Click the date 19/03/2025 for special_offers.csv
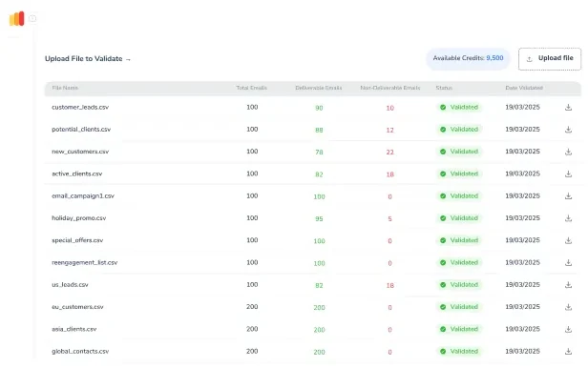The width and height of the screenshot is (588, 368). click(522, 240)
